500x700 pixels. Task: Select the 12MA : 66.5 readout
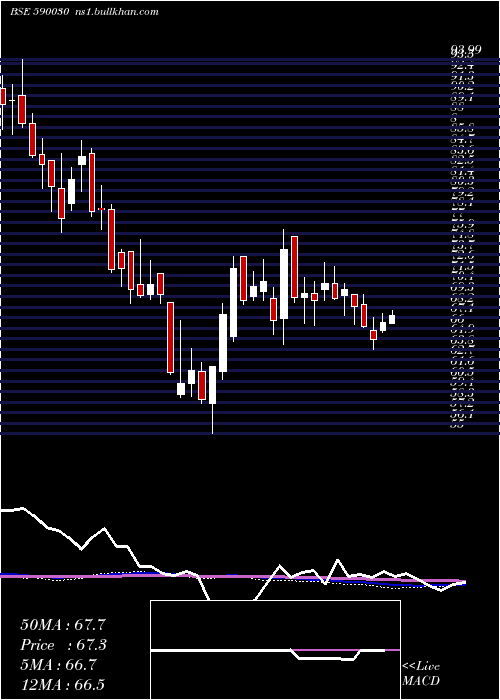[x=62, y=684]
